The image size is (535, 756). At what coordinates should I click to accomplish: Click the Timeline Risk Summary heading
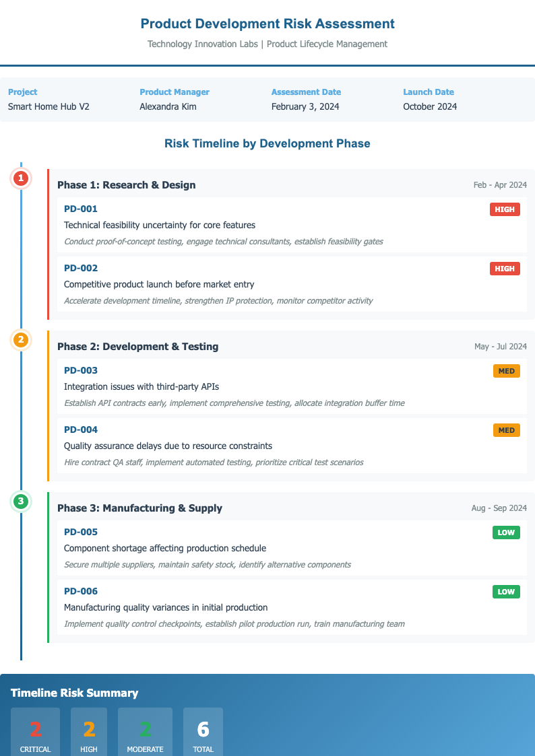(74, 693)
